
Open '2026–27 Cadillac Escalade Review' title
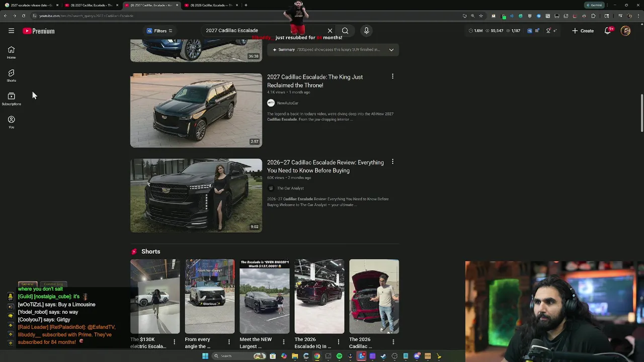[325, 166]
